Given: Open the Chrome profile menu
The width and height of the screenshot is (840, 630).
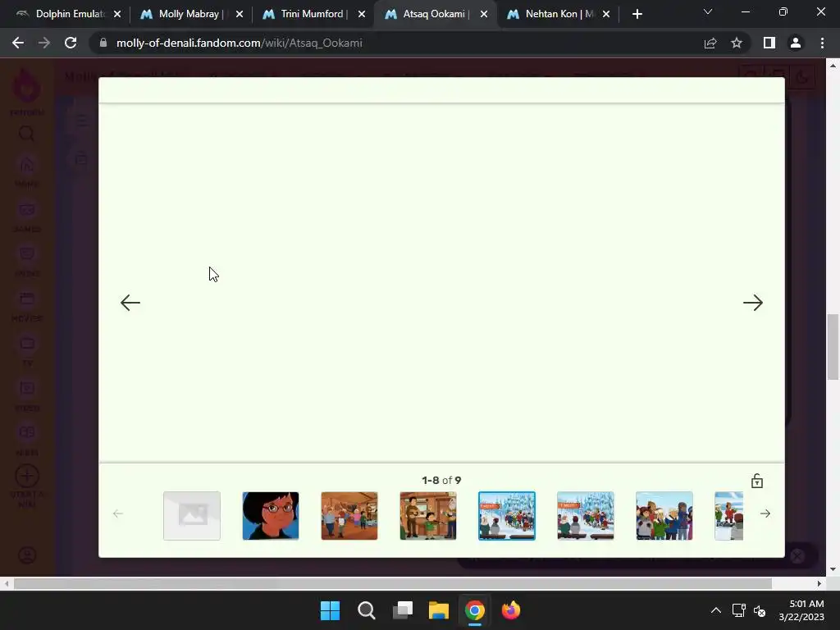Looking at the screenshot, I should click(x=796, y=43).
